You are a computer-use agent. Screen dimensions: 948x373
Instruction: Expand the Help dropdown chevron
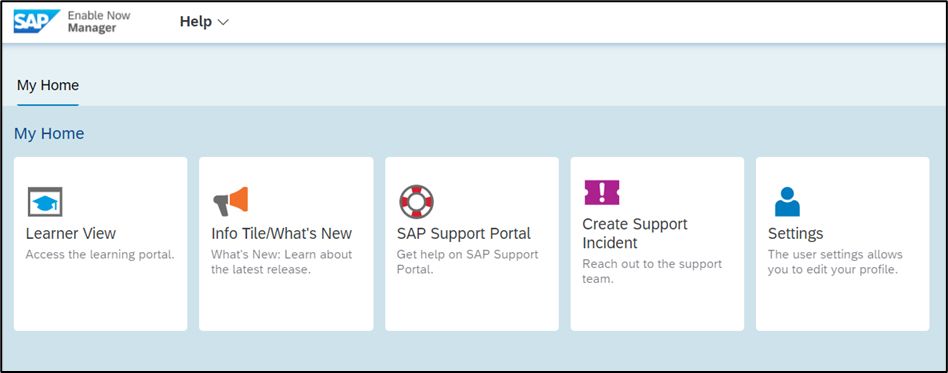point(223,22)
